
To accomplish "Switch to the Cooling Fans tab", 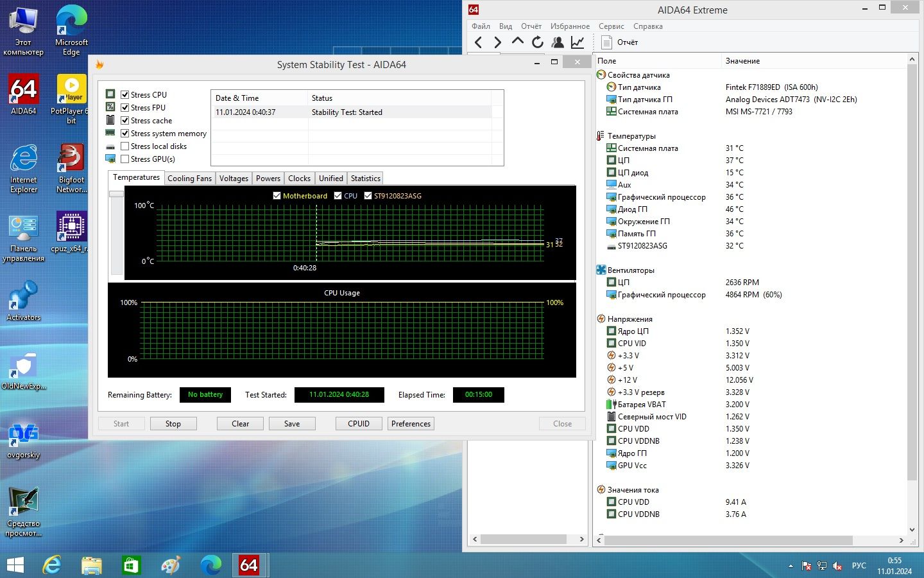I will tap(189, 179).
